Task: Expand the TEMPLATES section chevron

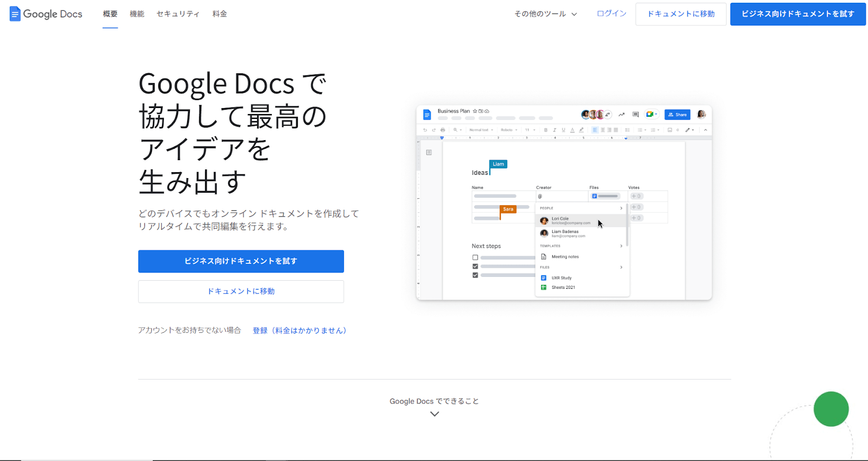Action: pyautogui.click(x=621, y=246)
